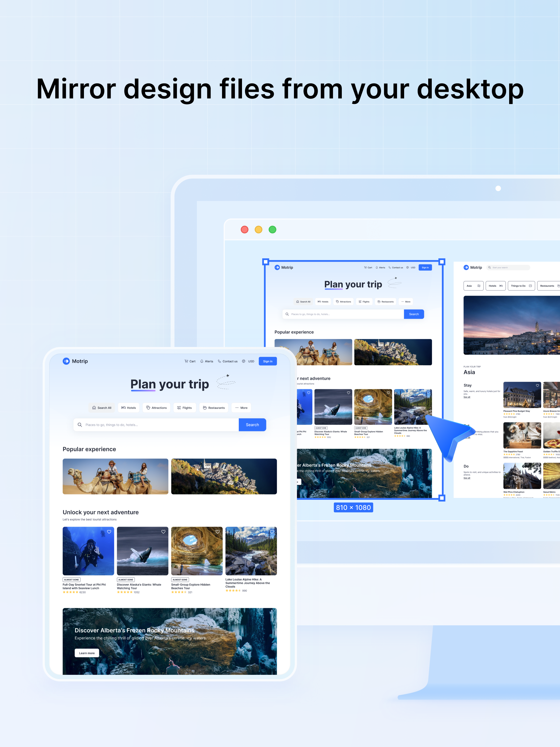560x747 pixels.
Task: Favorite the Hidden Beaches card on tablet
Action: pyautogui.click(x=217, y=532)
